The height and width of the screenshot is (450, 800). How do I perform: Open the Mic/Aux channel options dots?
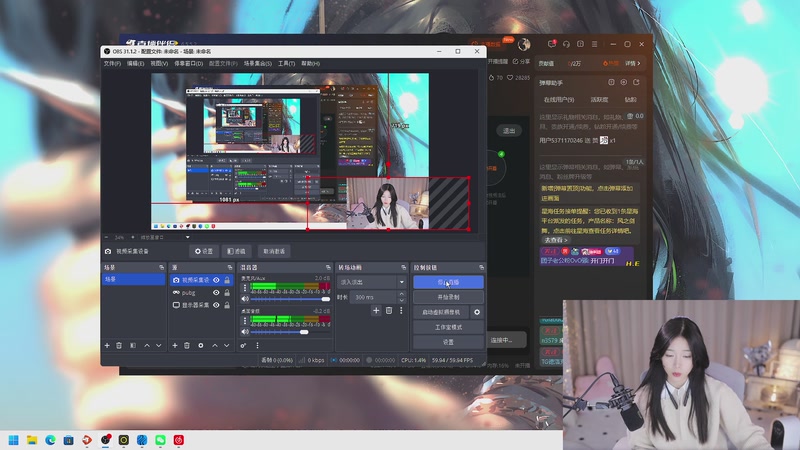click(x=245, y=288)
